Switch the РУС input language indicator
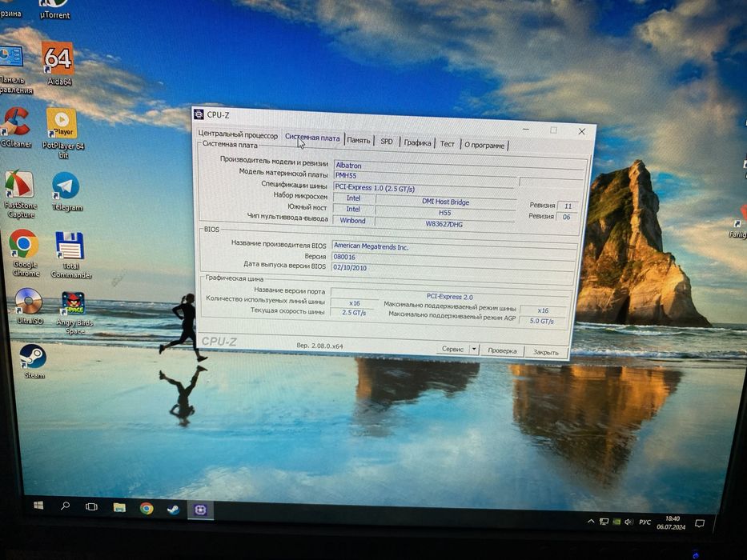The height and width of the screenshot is (560, 747). [x=645, y=522]
